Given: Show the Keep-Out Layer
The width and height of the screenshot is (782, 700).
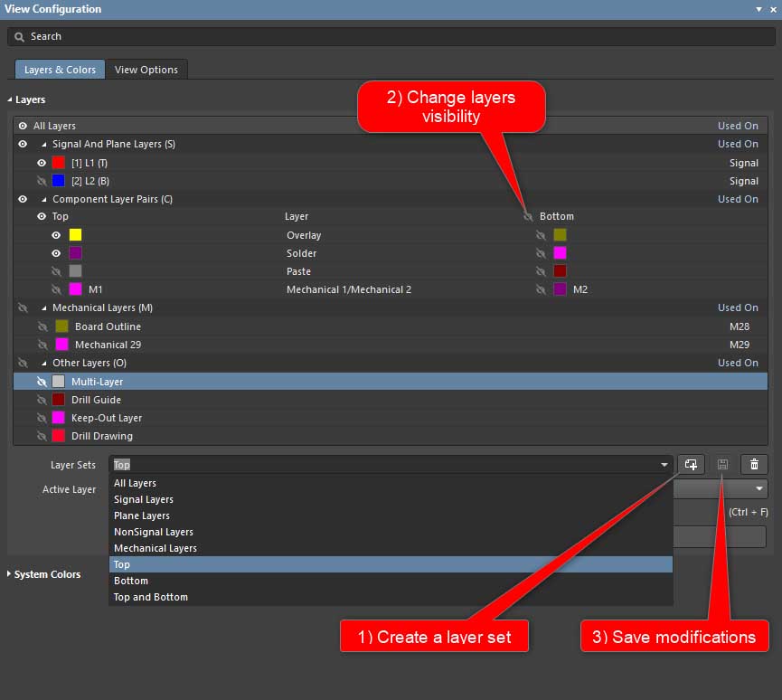Looking at the screenshot, I should (42, 418).
